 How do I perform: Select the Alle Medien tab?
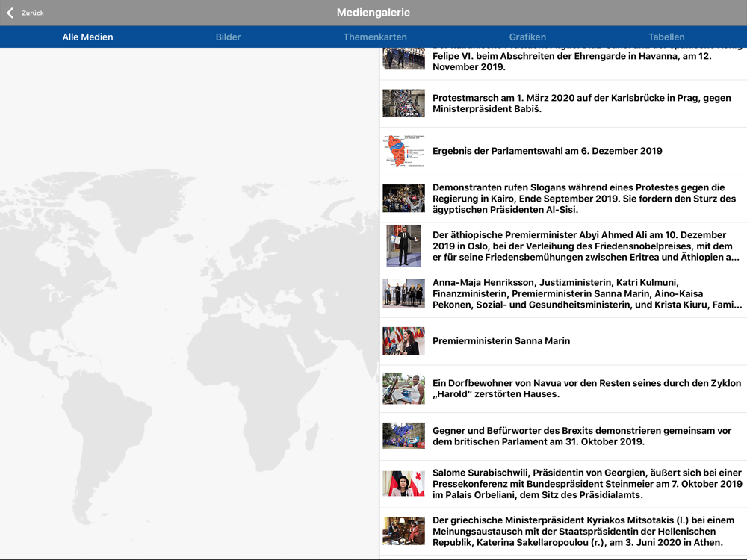(87, 37)
